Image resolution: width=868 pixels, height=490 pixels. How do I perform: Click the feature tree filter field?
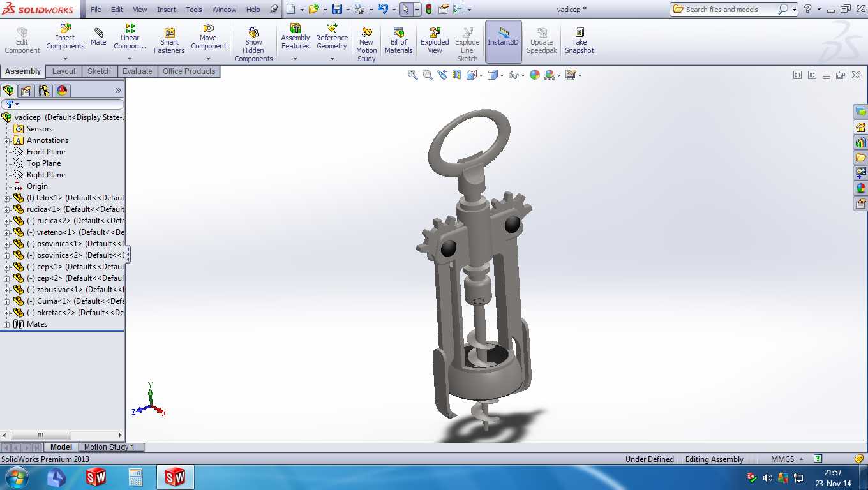[63, 104]
